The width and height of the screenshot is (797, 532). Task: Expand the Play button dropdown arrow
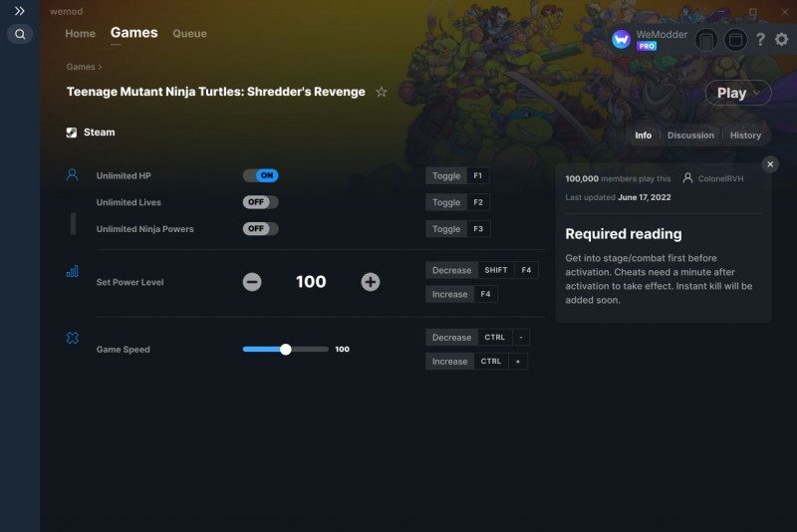pos(756,93)
